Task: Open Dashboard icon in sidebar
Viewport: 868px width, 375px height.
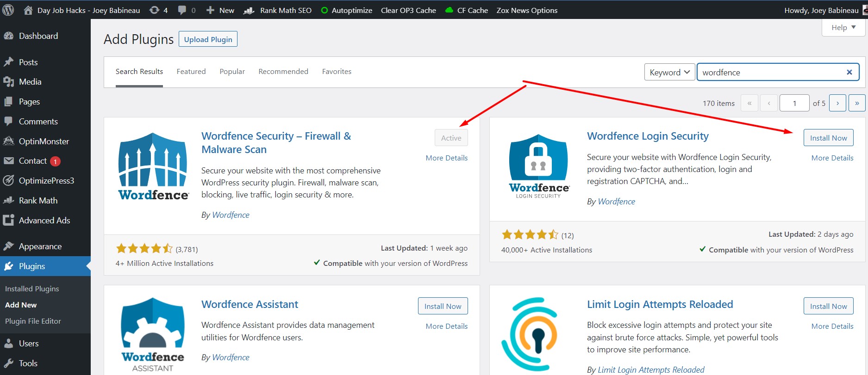Action: [8, 36]
